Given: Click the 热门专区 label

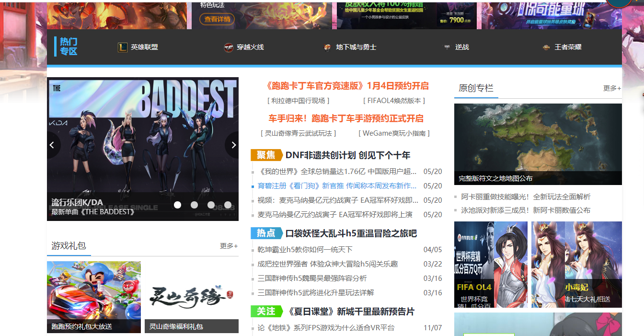Looking at the screenshot, I should [x=69, y=46].
